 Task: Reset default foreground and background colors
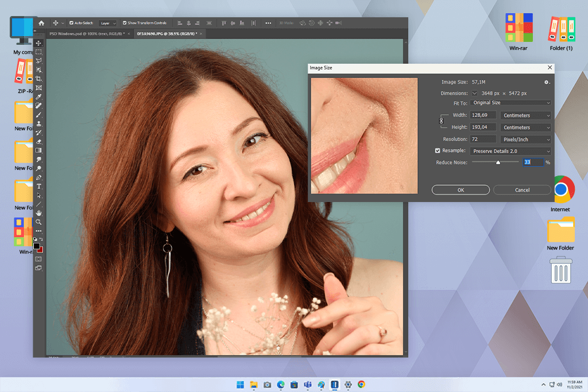click(35, 239)
